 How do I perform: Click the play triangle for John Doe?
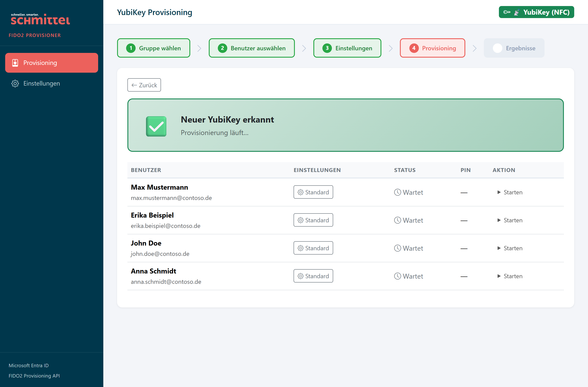[x=499, y=248]
